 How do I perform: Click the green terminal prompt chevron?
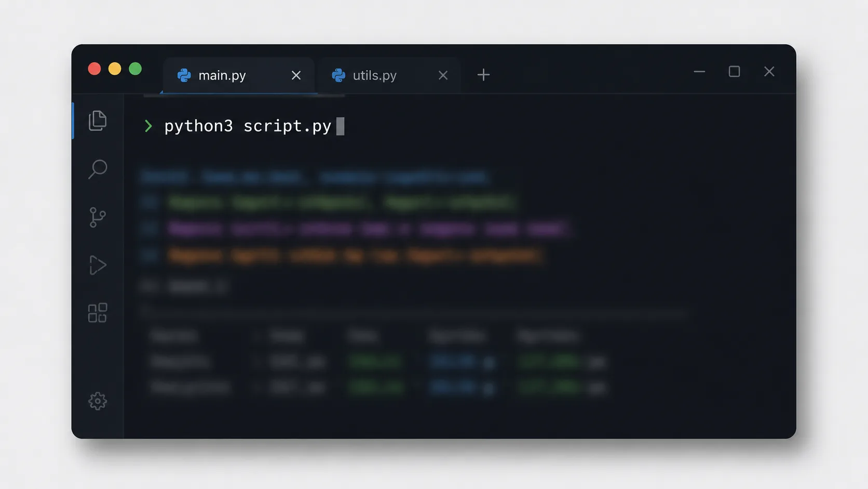point(148,126)
